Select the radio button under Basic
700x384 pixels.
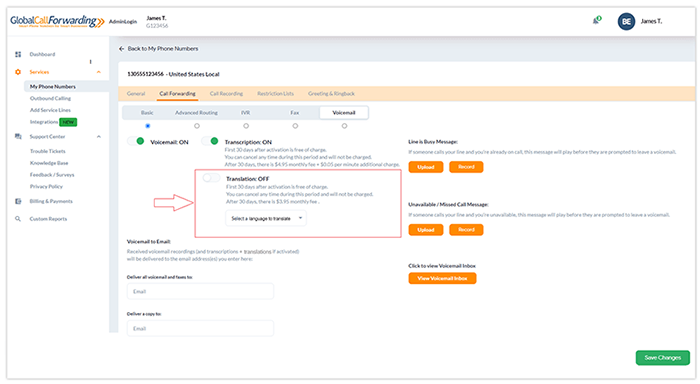(x=148, y=126)
